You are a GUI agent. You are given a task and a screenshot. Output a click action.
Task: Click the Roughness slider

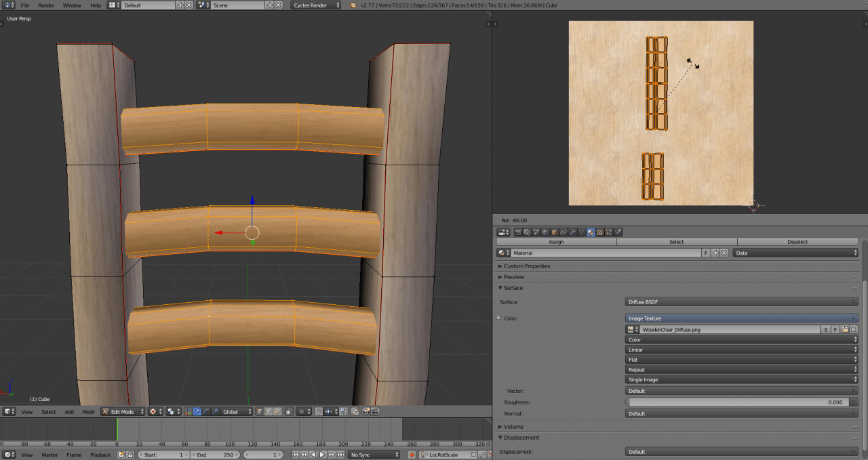coord(737,402)
